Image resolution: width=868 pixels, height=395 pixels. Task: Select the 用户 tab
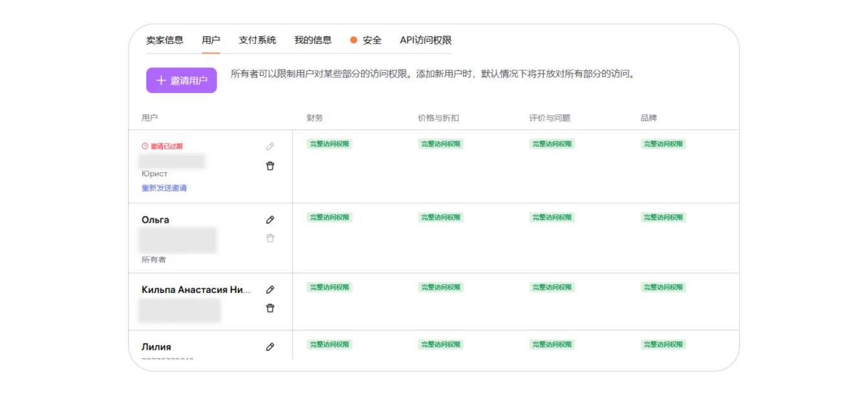coord(211,40)
